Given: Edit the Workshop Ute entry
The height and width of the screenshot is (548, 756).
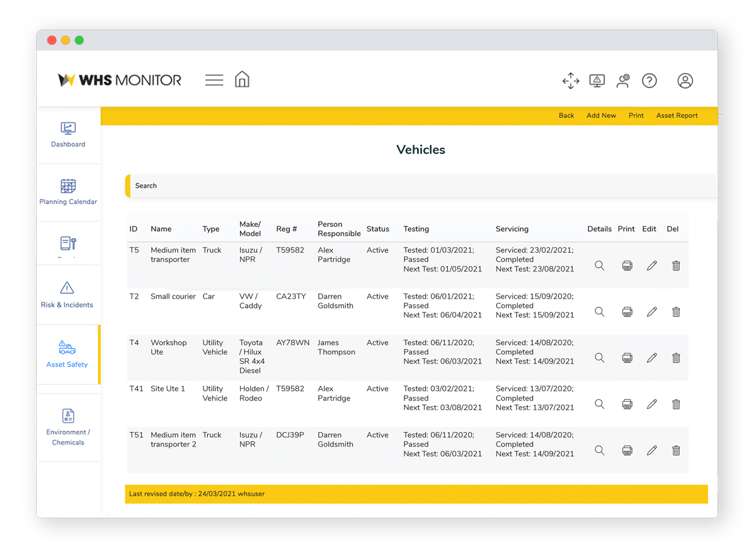Looking at the screenshot, I should click(x=651, y=358).
